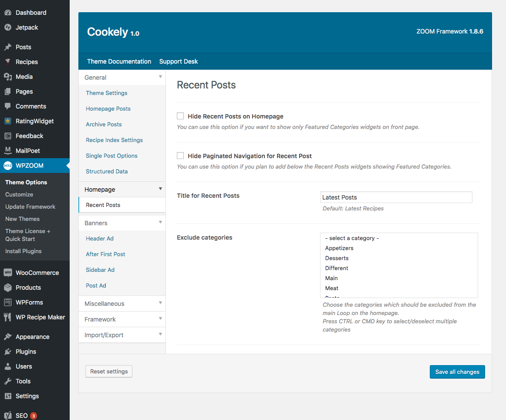Click the Settings sliders icon

pos(8,396)
